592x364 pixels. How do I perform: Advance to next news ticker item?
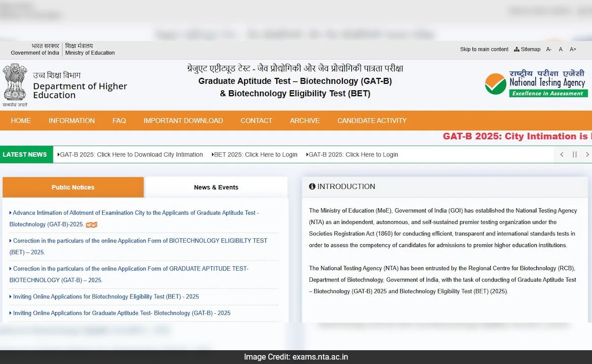coord(587,154)
